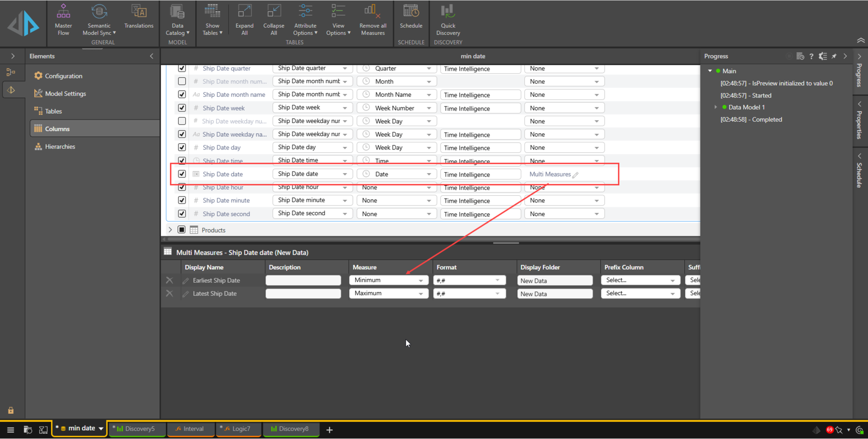Toggle the Ship Date weekday number checkbox

tap(182, 121)
